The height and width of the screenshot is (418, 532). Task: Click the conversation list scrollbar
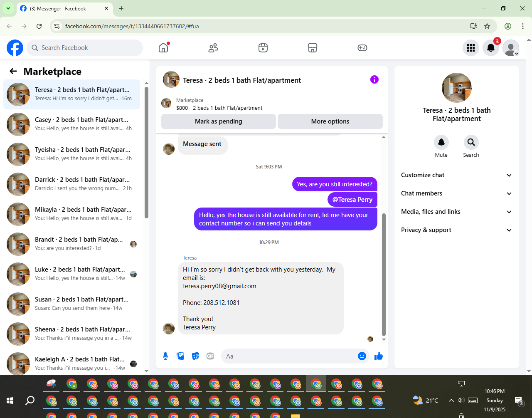point(146,152)
